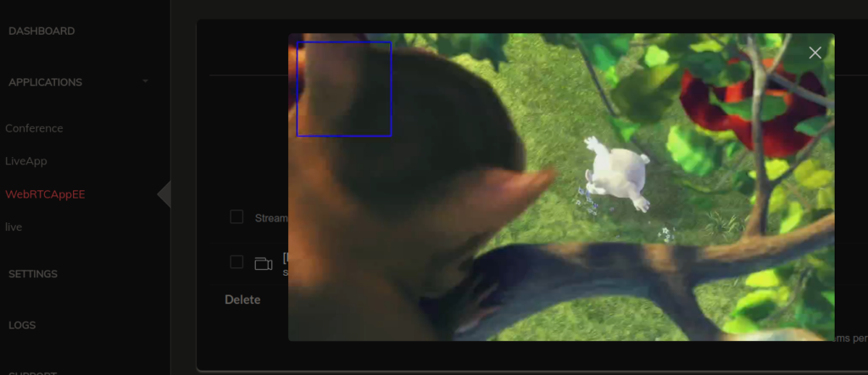Close the video preview popup
This screenshot has width=868, height=375.
pyautogui.click(x=815, y=53)
